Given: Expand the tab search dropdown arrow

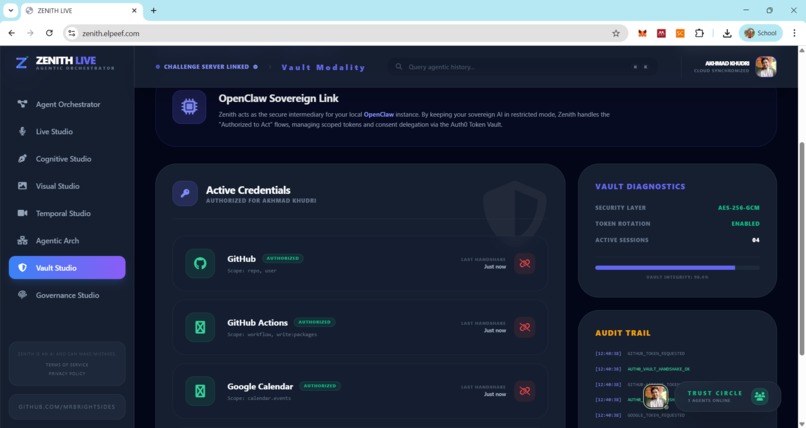Looking at the screenshot, I should tap(10, 10).
